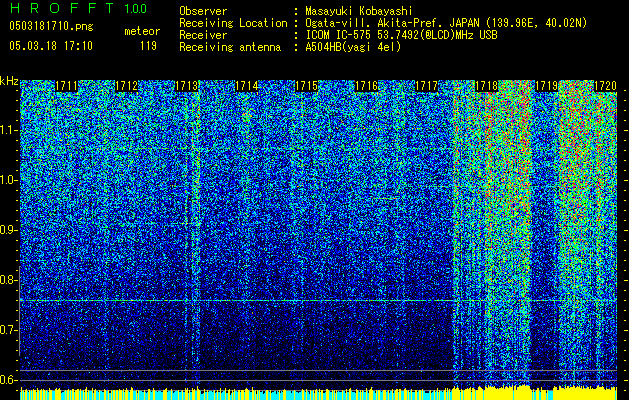Click the yellow signal-level bar graph at bottom

pos(319,393)
